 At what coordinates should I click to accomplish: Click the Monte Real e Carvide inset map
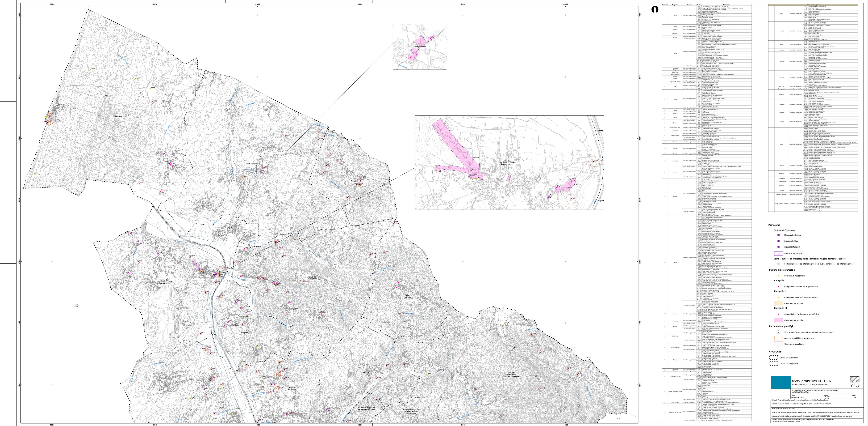click(509, 162)
